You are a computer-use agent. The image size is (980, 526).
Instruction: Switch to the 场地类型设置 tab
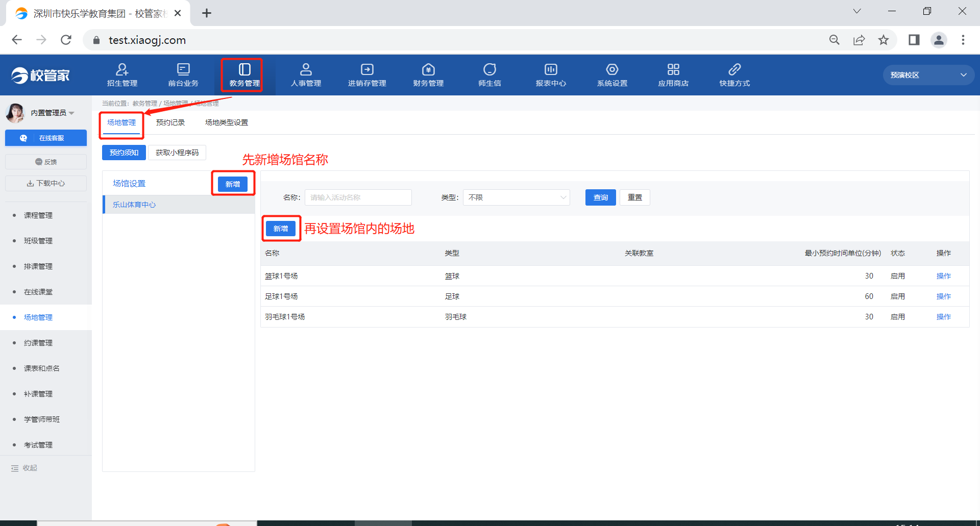226,122
